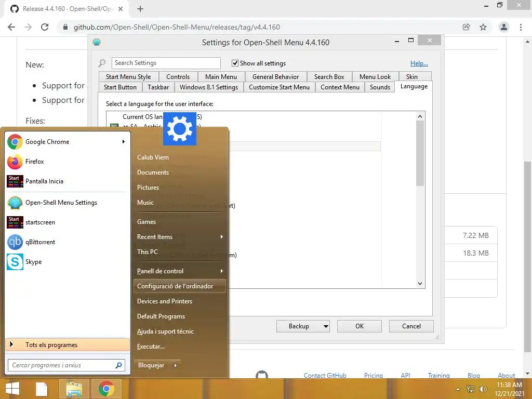This screenshot has height=399, width=532.
Task: Click the volume icon in system tray
Action: coord(483,389)
